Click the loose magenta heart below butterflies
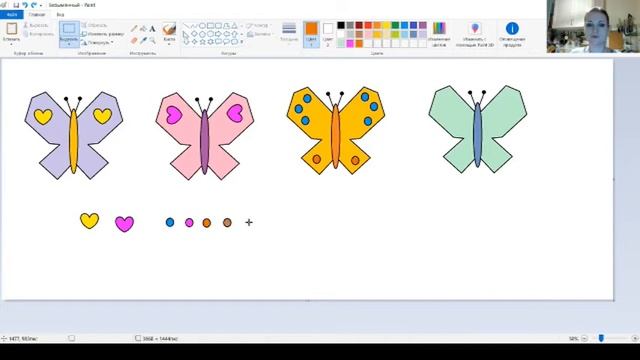This screenshot has width=640, height=360. pyautogui.click(x=124, y=224)
